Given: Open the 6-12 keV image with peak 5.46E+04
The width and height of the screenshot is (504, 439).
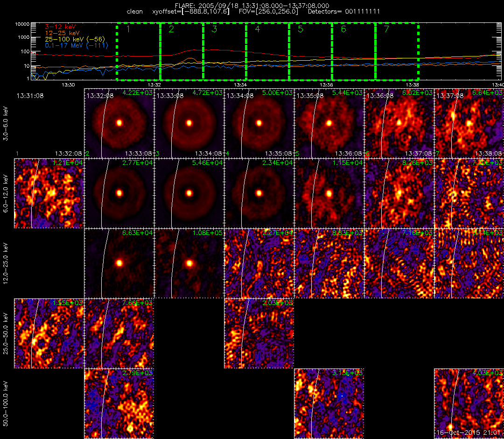Looking at the screenshot, I should click(189, 193).
